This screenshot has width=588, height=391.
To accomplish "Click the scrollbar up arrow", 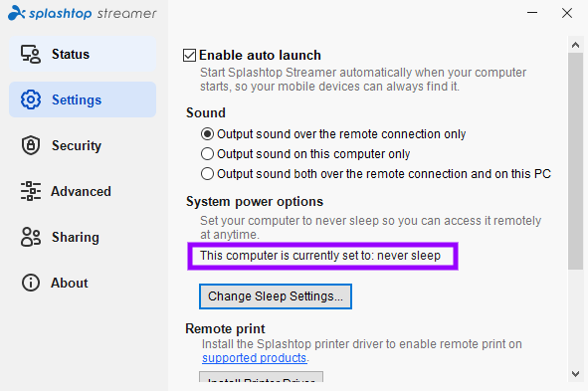I will tap(575, 45).
